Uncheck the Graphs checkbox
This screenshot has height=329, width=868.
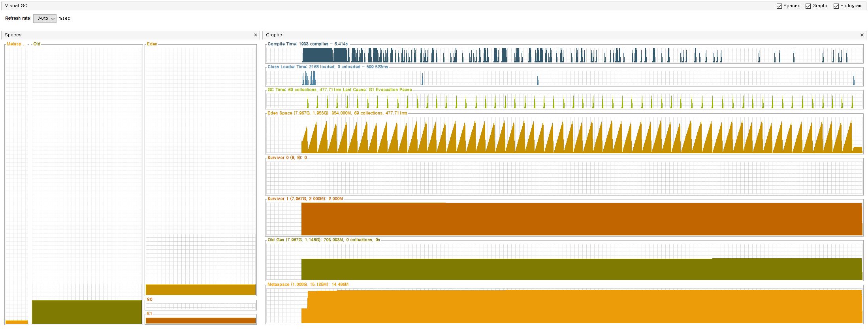(x=808, y=6)
